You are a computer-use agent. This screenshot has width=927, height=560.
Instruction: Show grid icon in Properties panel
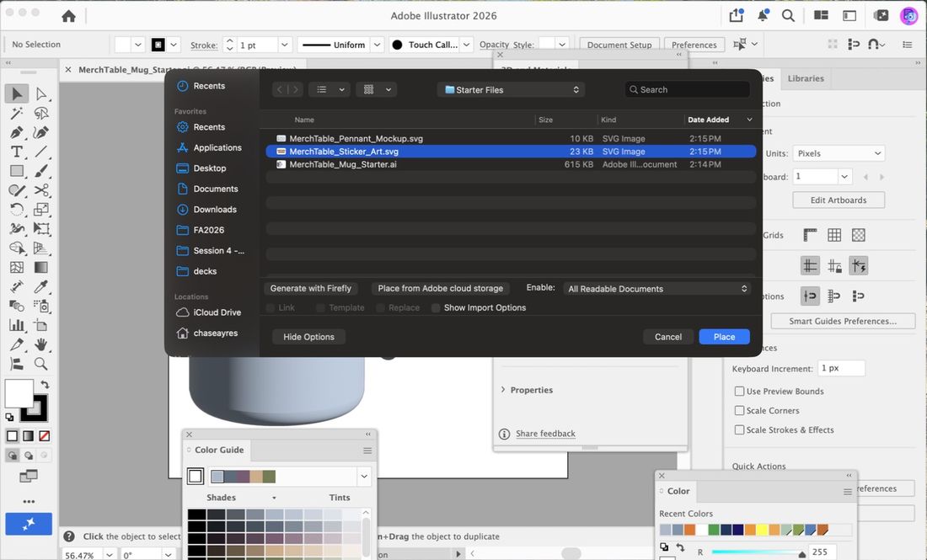pos(834,235)
